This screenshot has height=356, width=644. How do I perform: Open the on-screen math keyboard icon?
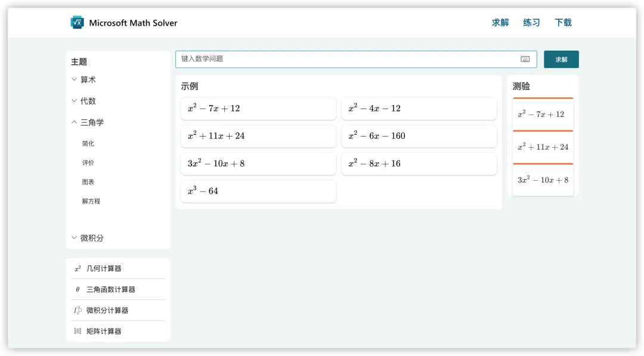(525, 59)
